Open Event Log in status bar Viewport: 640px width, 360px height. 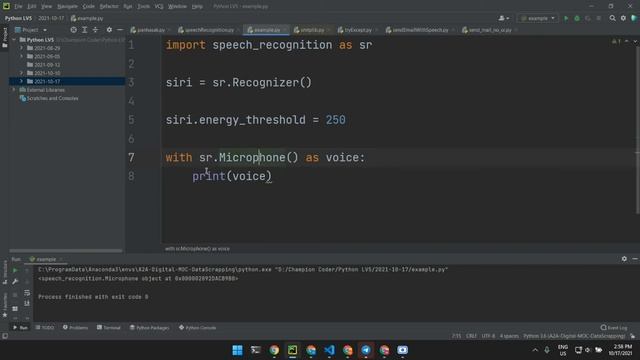click(614, 328)
